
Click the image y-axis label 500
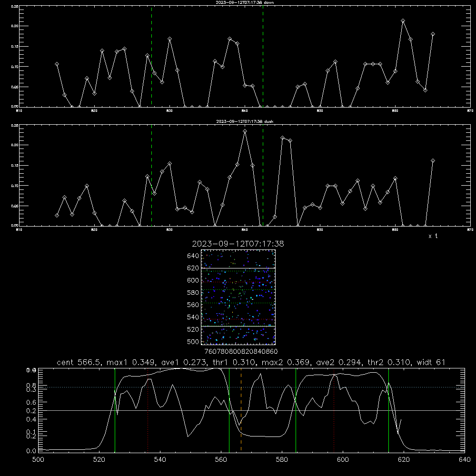coord(193,341)
